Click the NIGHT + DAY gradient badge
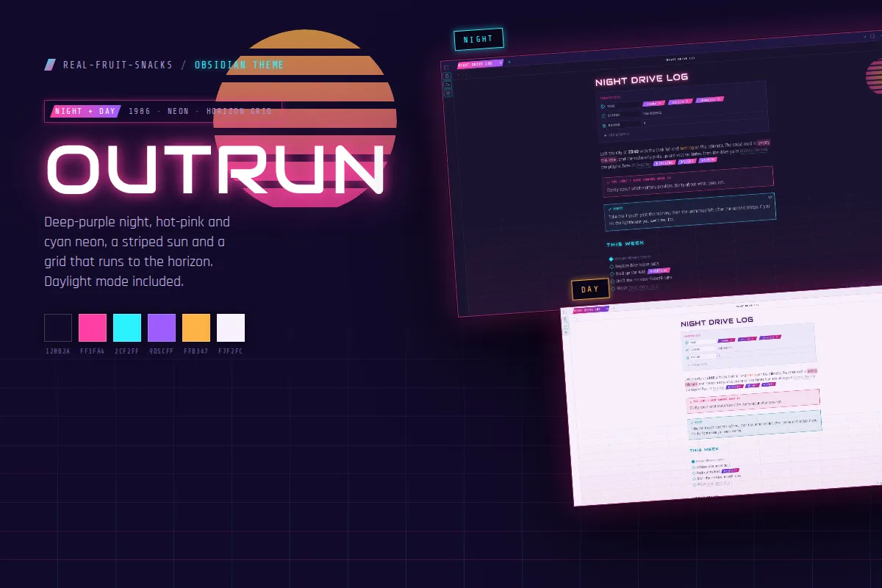Image resolution: width=882 pixels, height=588 pixels. click(85, 111)
